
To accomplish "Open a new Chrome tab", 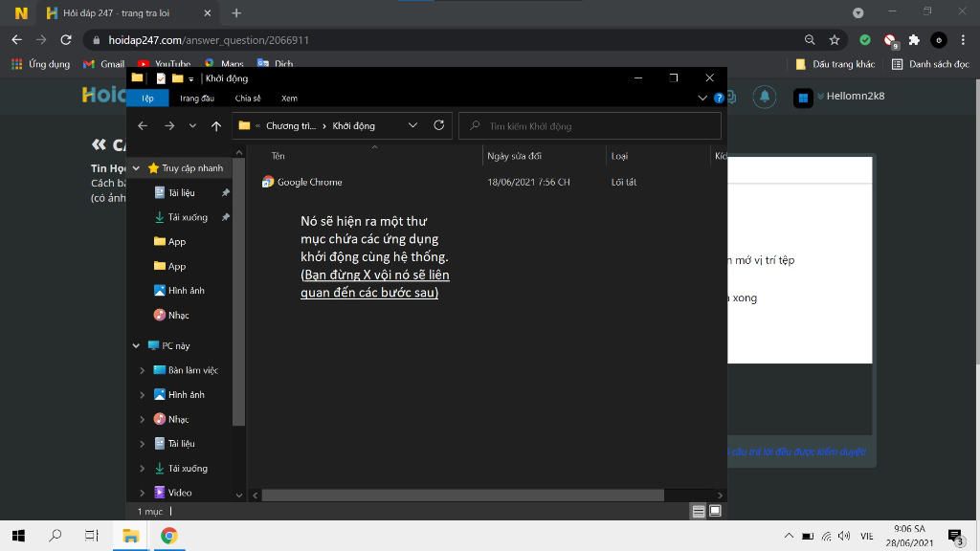I will pyautogui.click(x=236, y=13).
